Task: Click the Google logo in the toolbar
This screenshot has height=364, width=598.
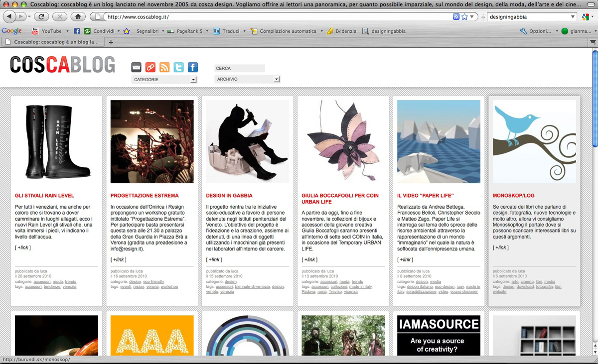Action: coord(11,31)
